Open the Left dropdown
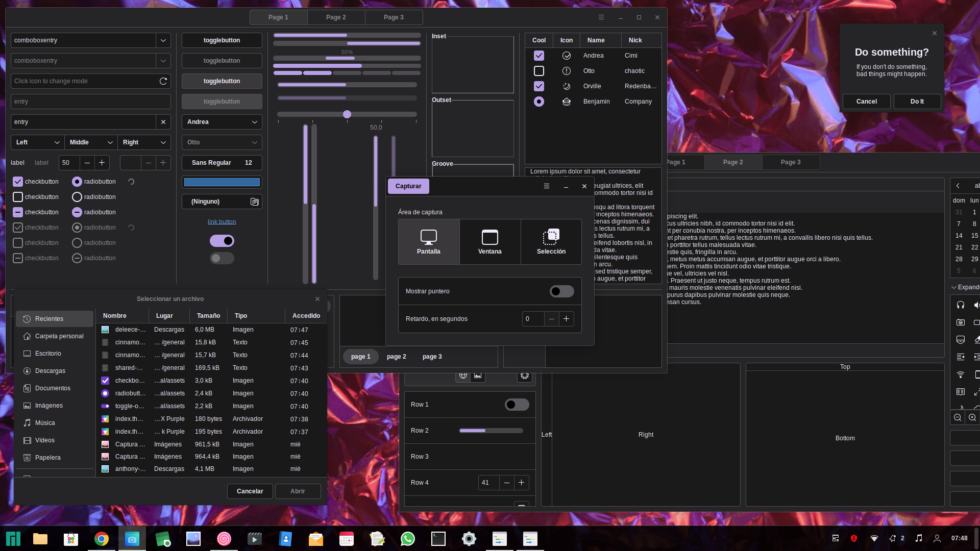The width and height of the screenshot is (980, 551). tap(38, 142)
